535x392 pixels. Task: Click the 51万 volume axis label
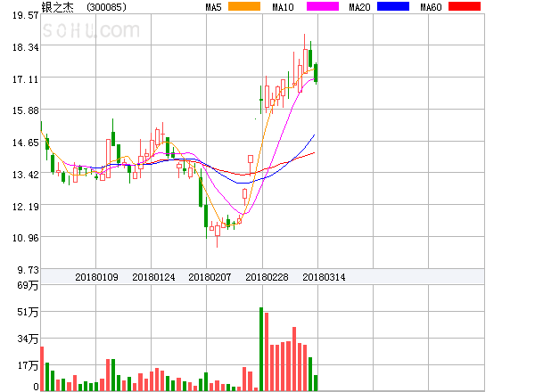pyautogui.click(x=28, y=312)
